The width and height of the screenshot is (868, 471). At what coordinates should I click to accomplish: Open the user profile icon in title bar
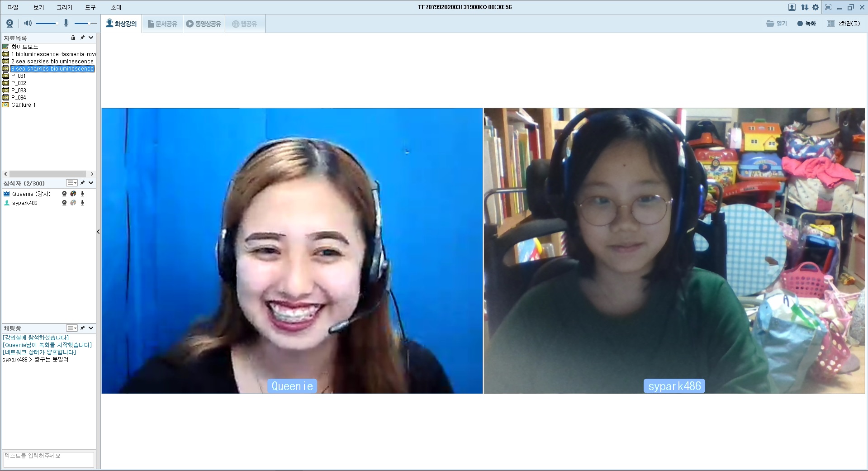point(792,7)
